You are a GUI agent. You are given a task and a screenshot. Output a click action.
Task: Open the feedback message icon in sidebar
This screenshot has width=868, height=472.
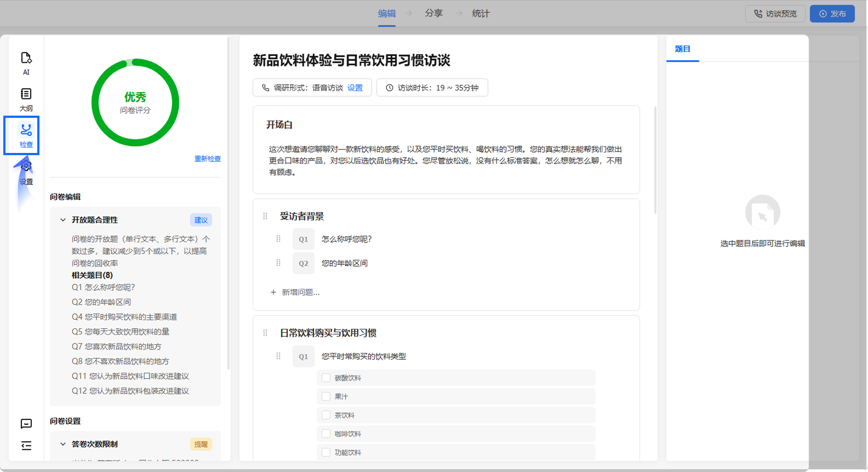(x=26, y=423)
